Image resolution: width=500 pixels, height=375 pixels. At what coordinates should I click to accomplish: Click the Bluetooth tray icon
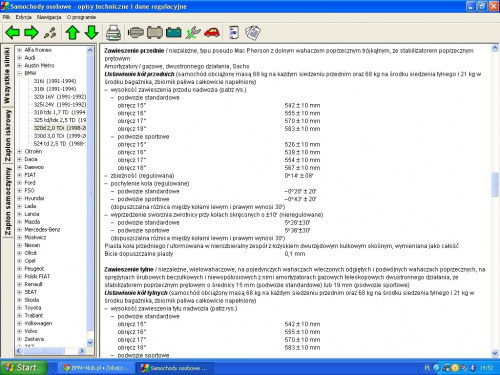472,368
